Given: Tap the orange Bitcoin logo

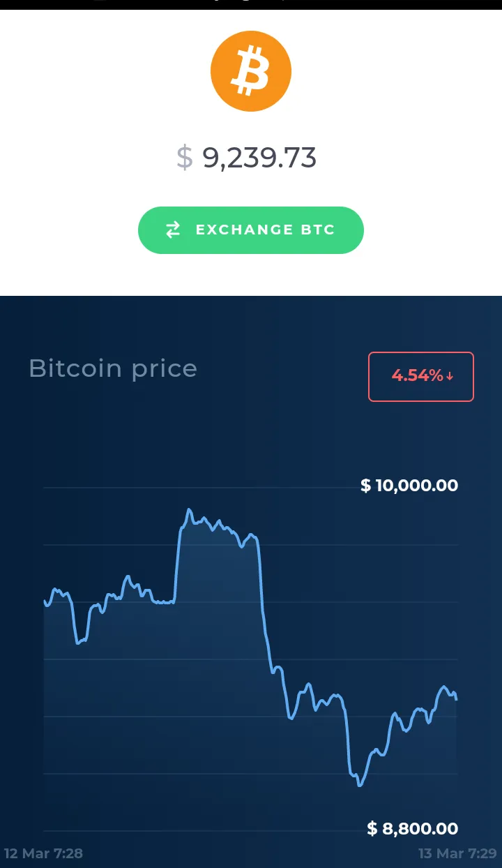Looking at the screenshot, I should coord(251,70).
